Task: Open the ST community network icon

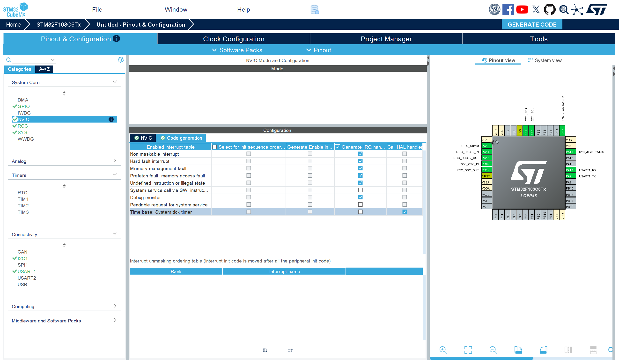Action: click(577, 10)
